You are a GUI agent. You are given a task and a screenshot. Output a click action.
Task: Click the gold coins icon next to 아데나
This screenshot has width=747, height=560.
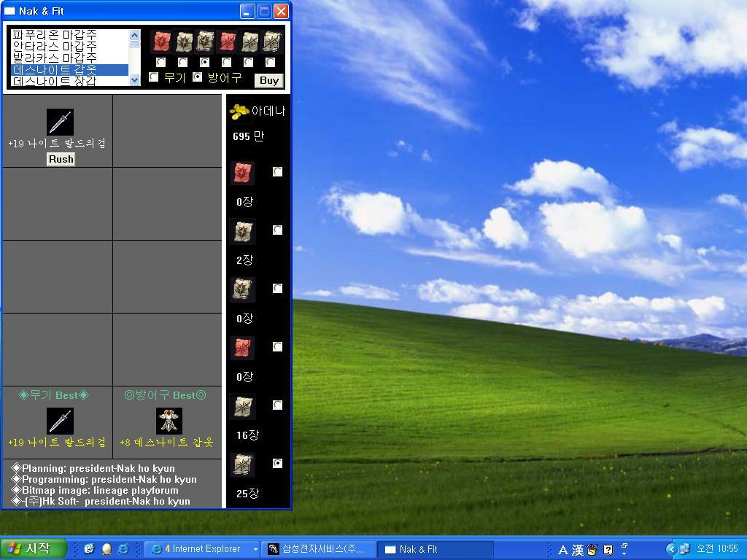(x=239, y=112)
